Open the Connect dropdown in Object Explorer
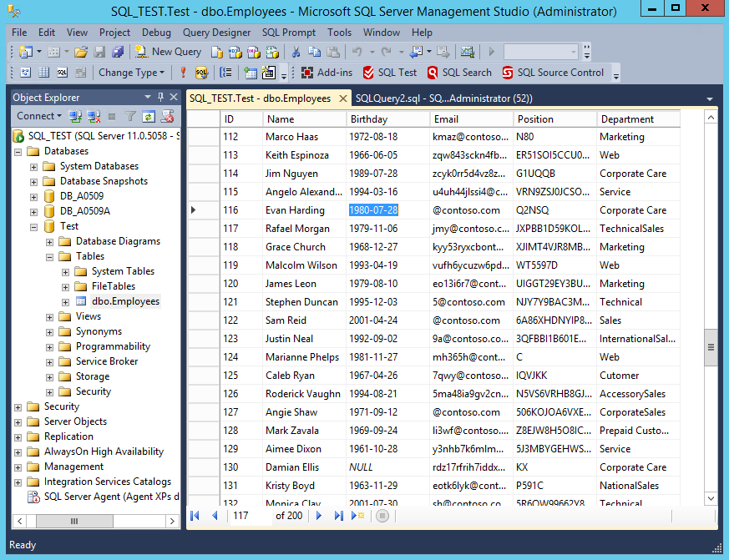The height and width of the screenshot is (560, 729). [x=39, y=116]
